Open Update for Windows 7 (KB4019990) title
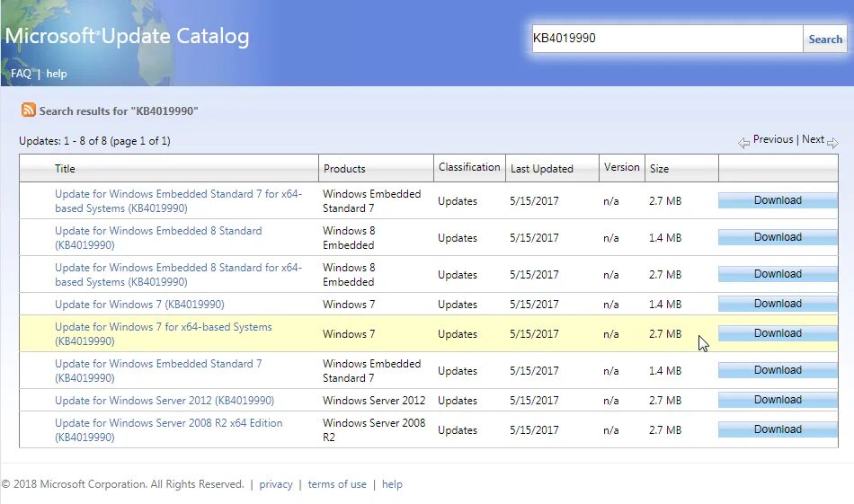 click(139, 305)
